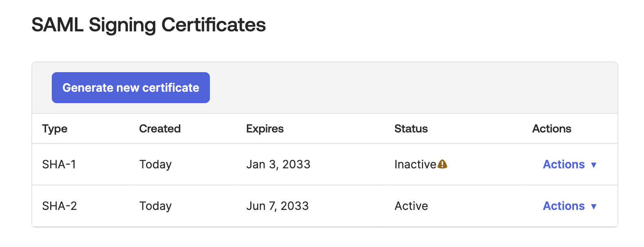This screenshot has width=644, height=247.
Task: Click the Generate new certificate button
Action: [x=131, y=88]
